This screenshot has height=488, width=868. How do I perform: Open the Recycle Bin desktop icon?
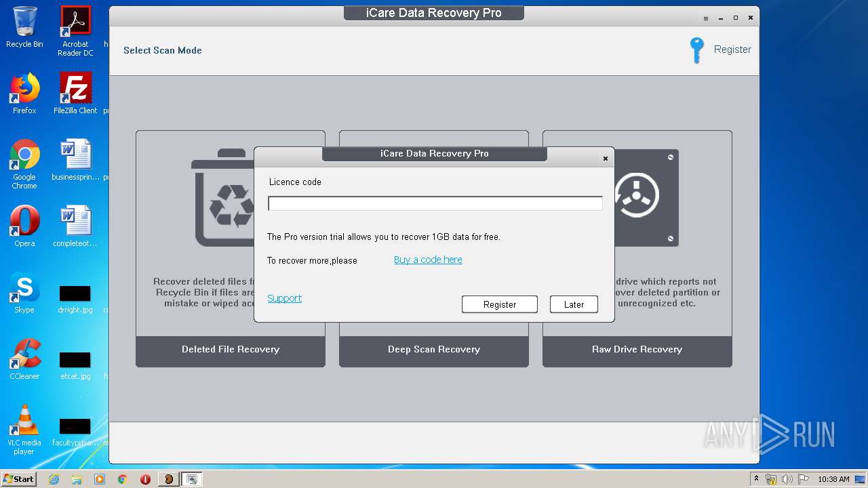(24, 27)
